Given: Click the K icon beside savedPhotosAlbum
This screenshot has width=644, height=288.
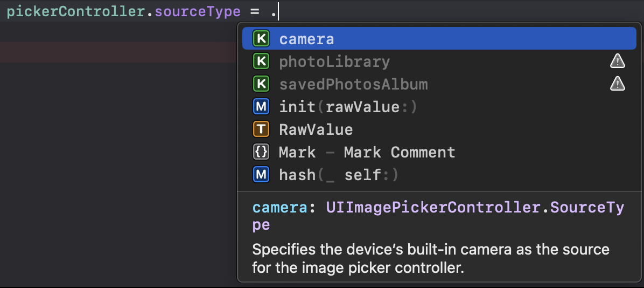Looking at the screenshot, I should 261,84.
